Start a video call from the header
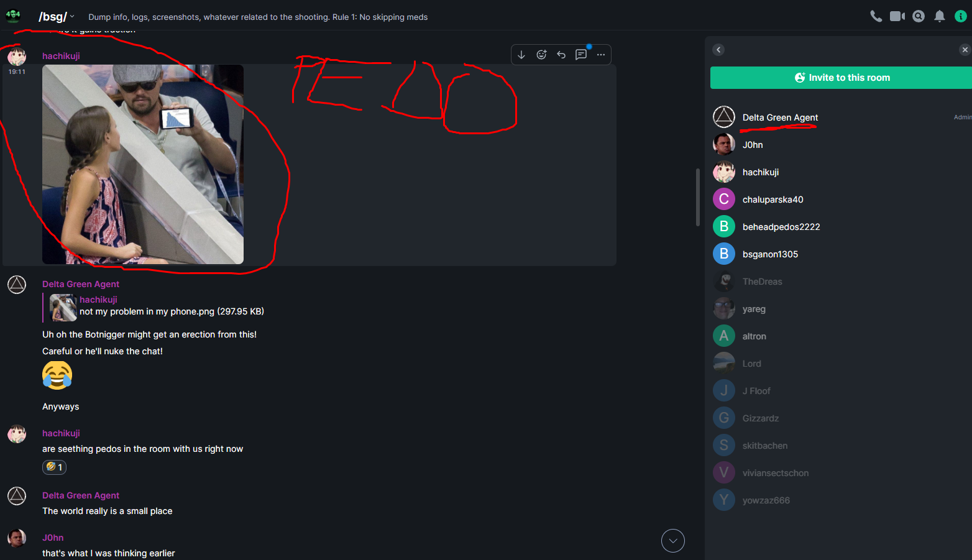Image resolution: width=972 pixels, height=560 pixels. point(897,17)
